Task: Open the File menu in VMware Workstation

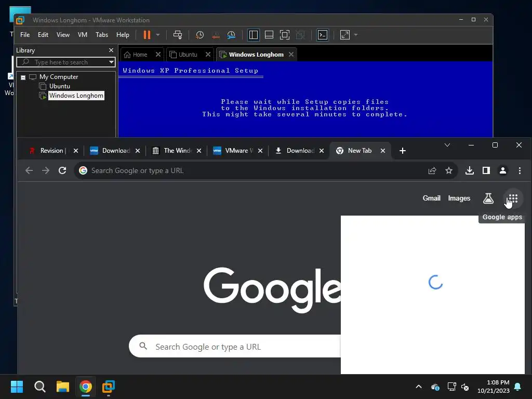Action: click(25, 35)
